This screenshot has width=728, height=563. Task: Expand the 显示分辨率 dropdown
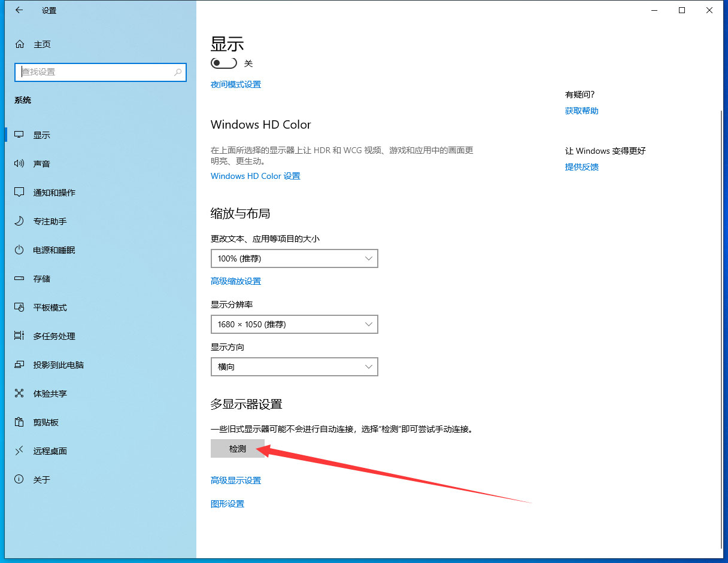coord(294,324)
